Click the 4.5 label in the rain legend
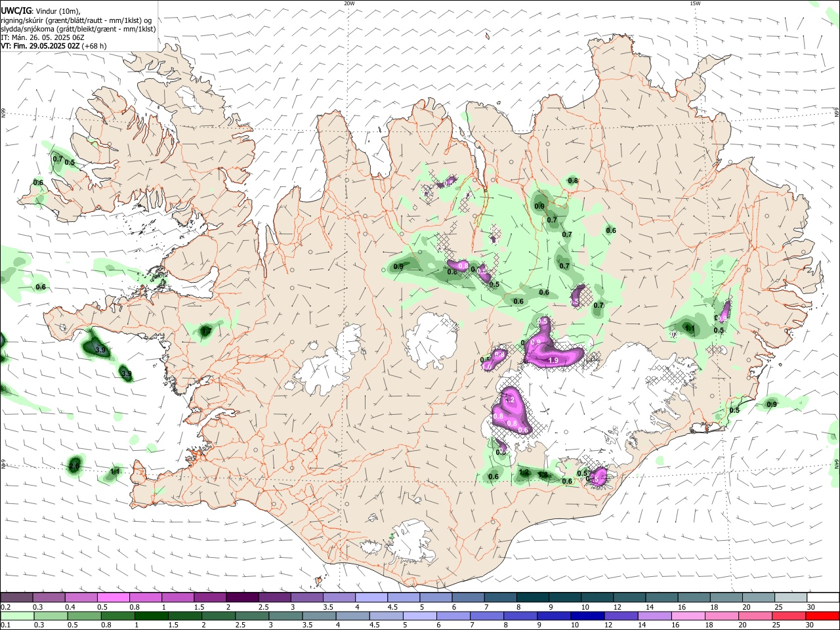840x630 pixels. pos(375,625)
